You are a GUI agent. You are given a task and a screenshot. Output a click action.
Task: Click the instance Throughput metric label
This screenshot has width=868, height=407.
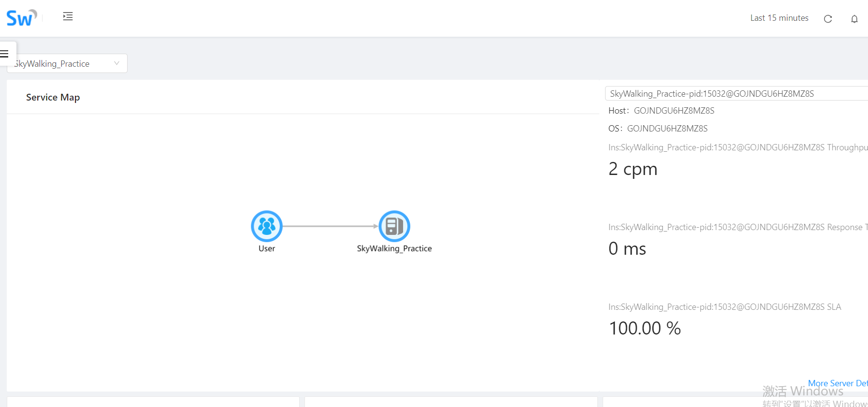(x=738, y=147)
